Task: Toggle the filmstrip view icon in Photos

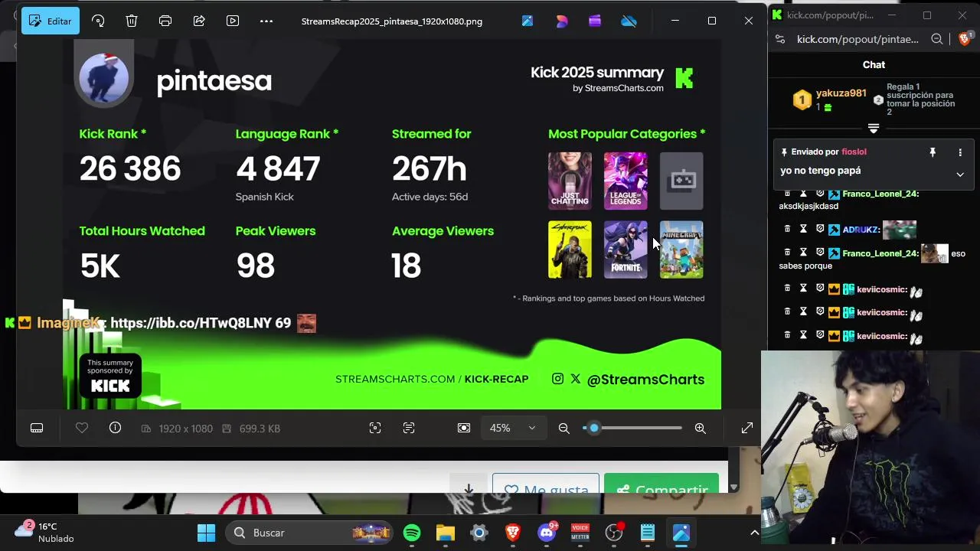Action: 37,428
